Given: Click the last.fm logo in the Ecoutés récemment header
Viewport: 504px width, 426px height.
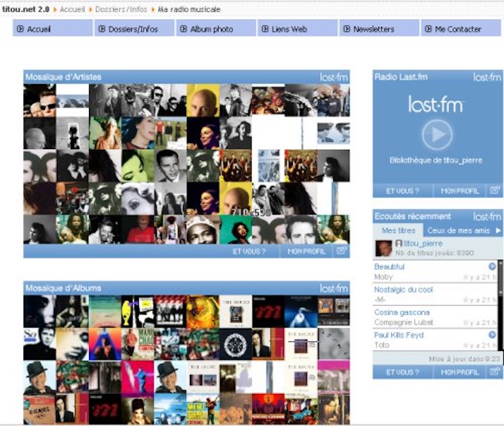Looking at the screenshot, I should tap(487, 216).
